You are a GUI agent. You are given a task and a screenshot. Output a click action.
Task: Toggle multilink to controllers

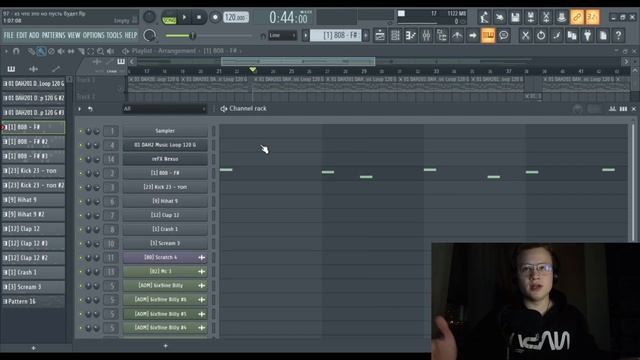click(x=577, y=17)
